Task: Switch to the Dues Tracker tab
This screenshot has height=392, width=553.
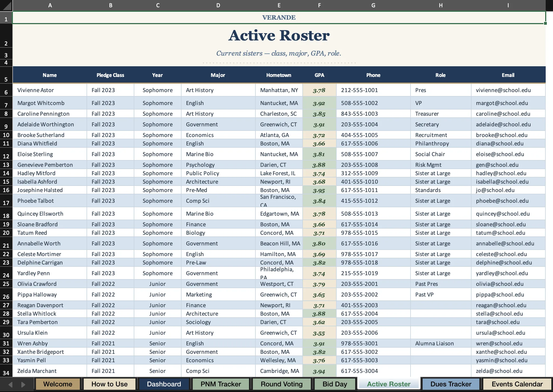Action: [x=451, y=384]
